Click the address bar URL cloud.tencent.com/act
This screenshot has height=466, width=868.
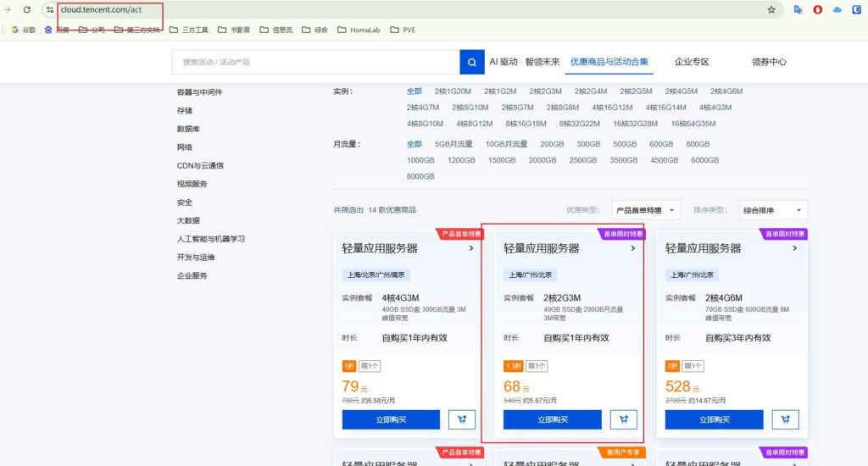click(x=102, y=9)
